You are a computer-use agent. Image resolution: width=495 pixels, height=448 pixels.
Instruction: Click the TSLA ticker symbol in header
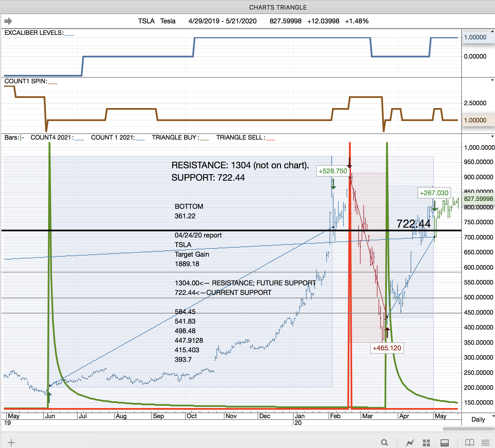click(146, 21)
